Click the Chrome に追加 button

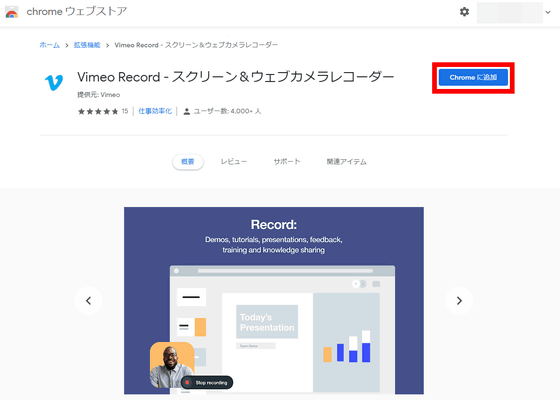pyautogui.click(x=473, y=77)
